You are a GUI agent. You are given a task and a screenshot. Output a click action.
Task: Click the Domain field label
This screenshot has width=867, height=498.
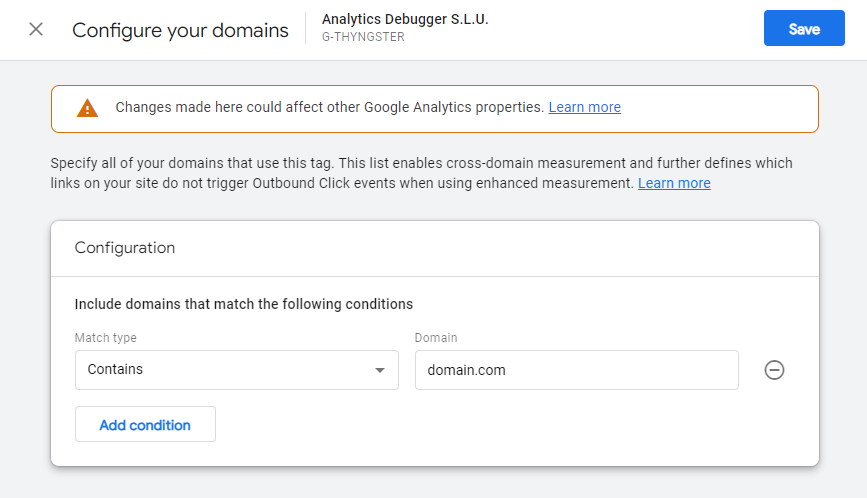coord(436,338)
